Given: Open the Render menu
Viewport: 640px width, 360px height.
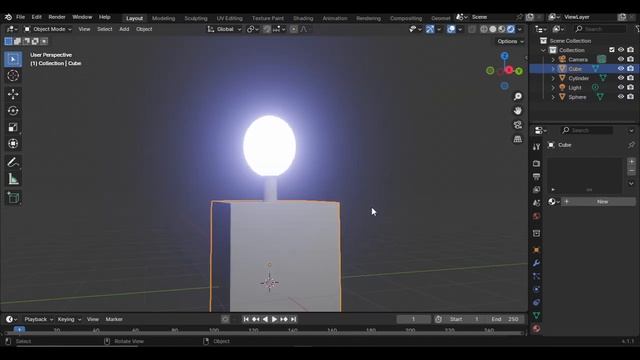Looking at the screenshot, I should pyautogui.click(x=57, y=17).
